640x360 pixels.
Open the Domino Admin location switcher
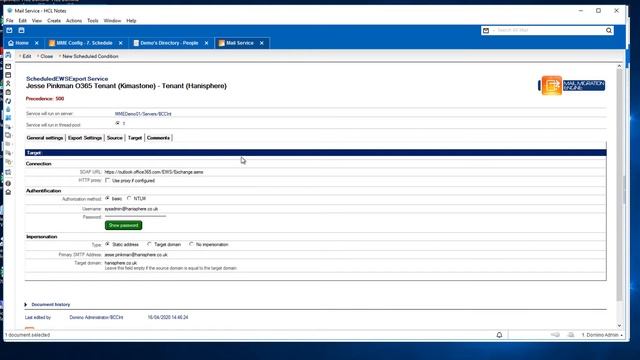tap(602, 335)
